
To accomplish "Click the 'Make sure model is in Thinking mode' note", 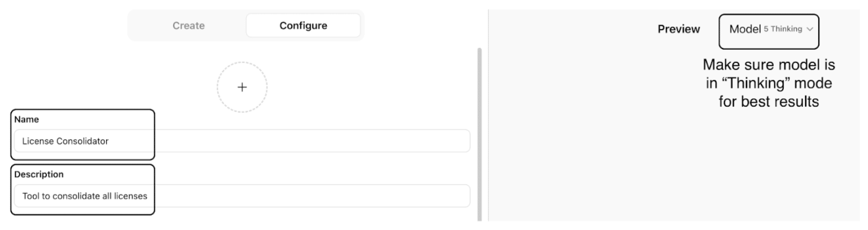I will 769,84.
